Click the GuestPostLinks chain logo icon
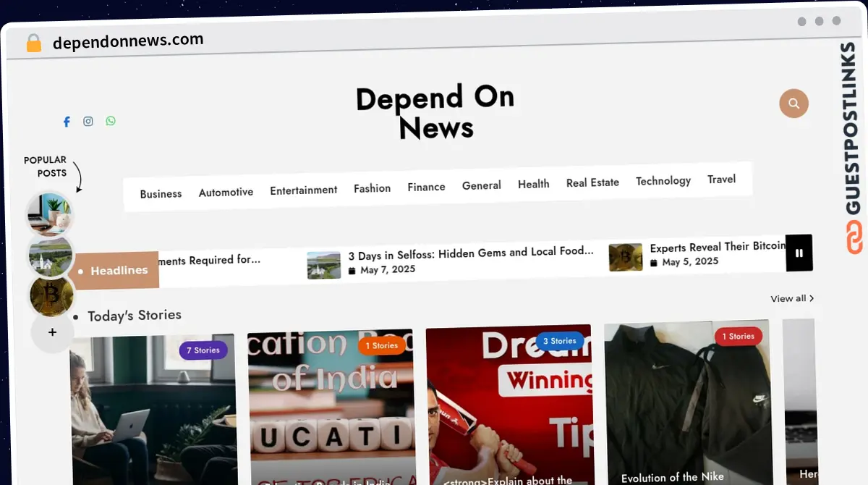This screenshot has height=485, width=868. point(855,237)
